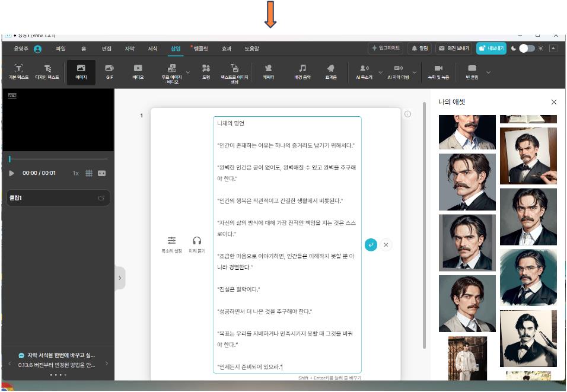Select the 클립1 row
This screenshot has width=567, height=392.
tap(58, 198)
